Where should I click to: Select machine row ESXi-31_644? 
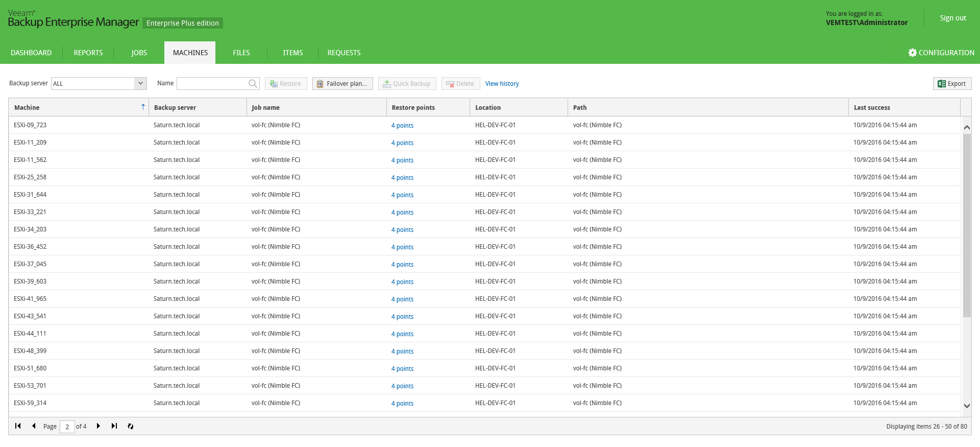click(x=484, y=195)
